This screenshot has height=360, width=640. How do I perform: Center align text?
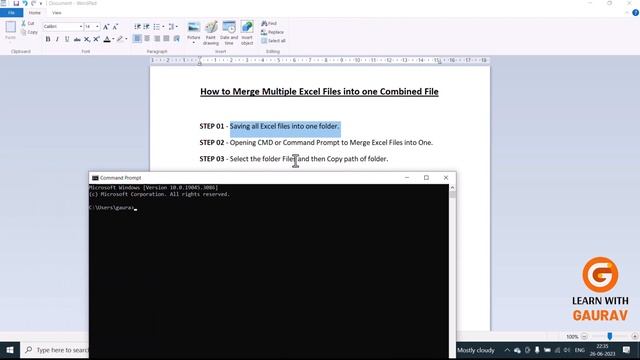(x=147, y=39)
